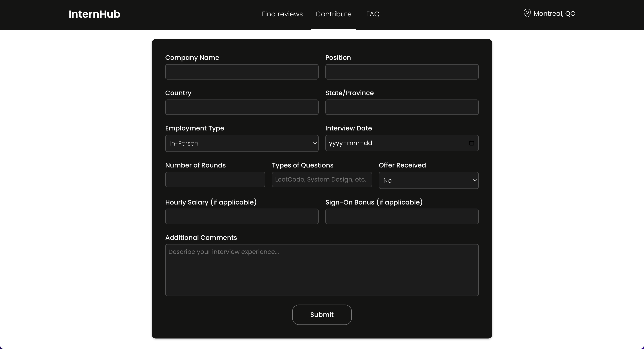Screen dimensions: 644x349
Task: Click the Additional Comments text area
Action: tap(322, 270)
